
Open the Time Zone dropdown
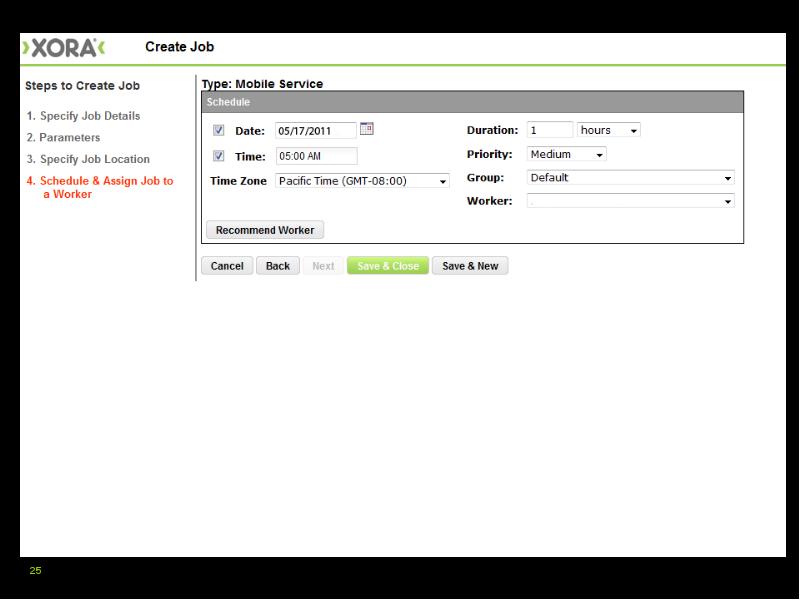(x=362, y=181)
